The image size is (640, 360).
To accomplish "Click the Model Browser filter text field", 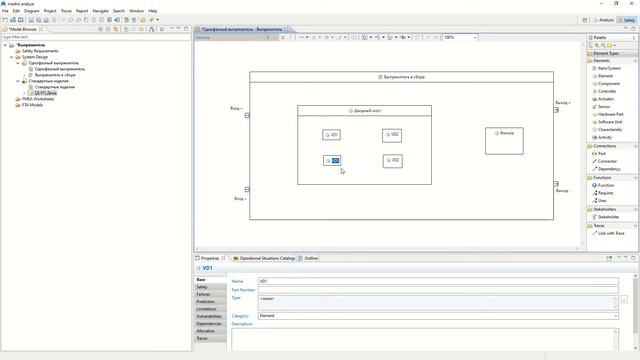I will pos(96,37).
